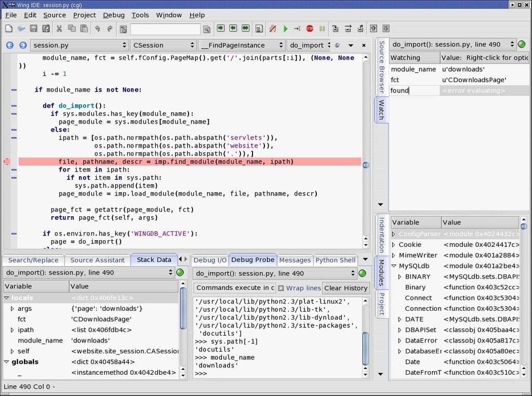Click the Cut scissors toolbar icon
The width and height of the screenshot is (532, 396).
coord(59,29)
